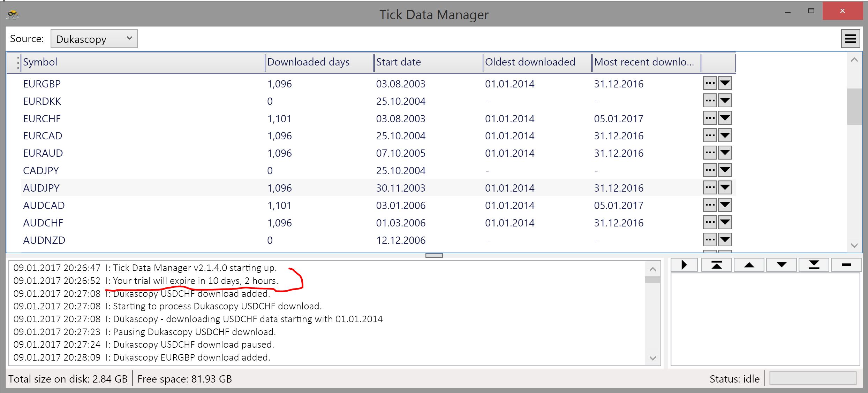The image size is (868, 393).
Task: Click symbol table scroll up arrow
Action: [854, 60]
